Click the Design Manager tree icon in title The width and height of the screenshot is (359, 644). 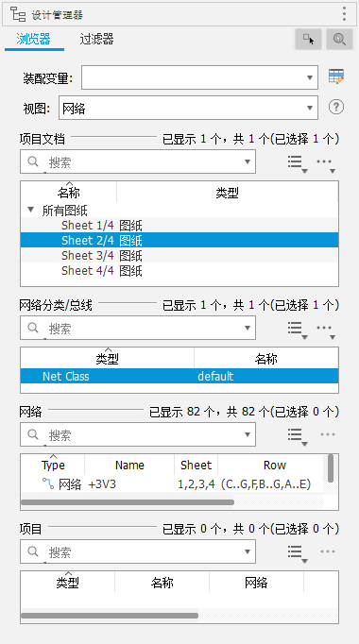tap(18, 14)
